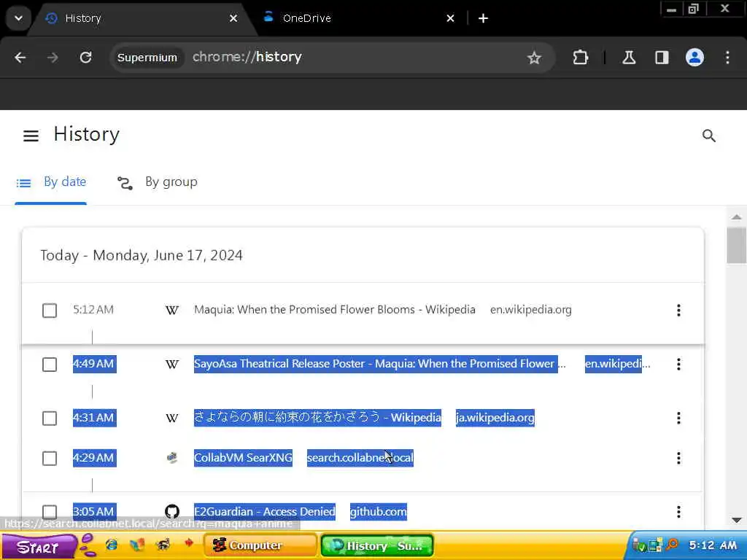This screenshot has width=747, height=560.
Task: Click the ja.wikipedia.org domain text
Action: tap(495, 418)
